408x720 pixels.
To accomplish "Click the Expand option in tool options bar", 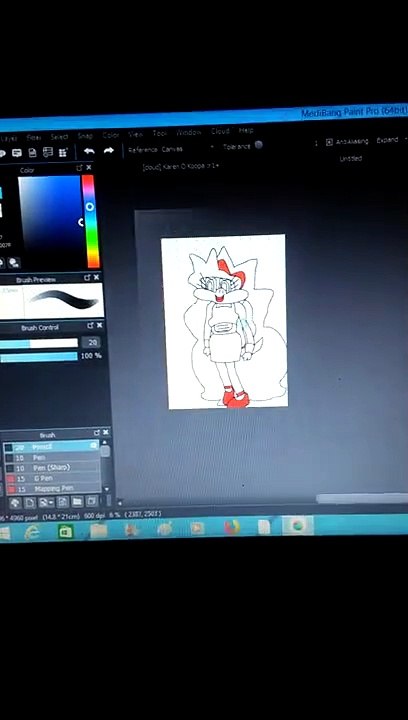I will click(387, 140).
